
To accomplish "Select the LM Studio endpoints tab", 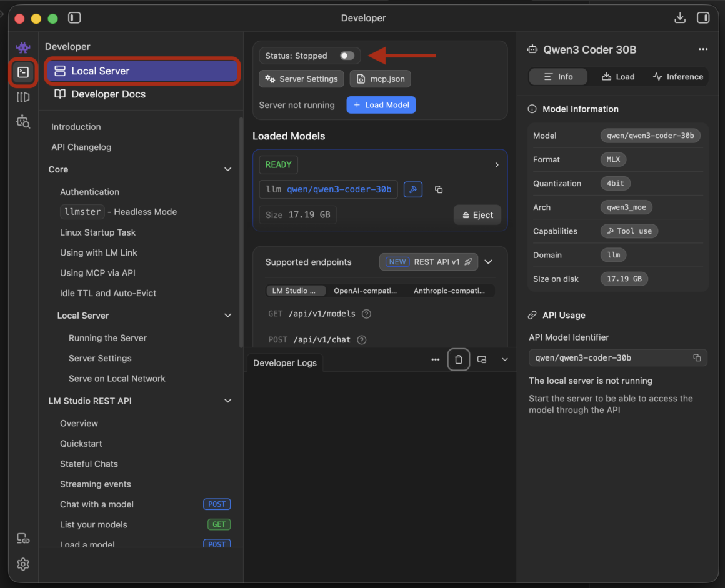I will (x=296, y=291).
